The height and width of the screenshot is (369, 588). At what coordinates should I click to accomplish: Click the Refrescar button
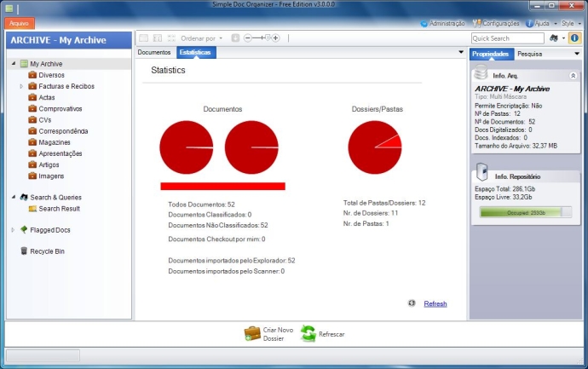(x=322, y=334)
